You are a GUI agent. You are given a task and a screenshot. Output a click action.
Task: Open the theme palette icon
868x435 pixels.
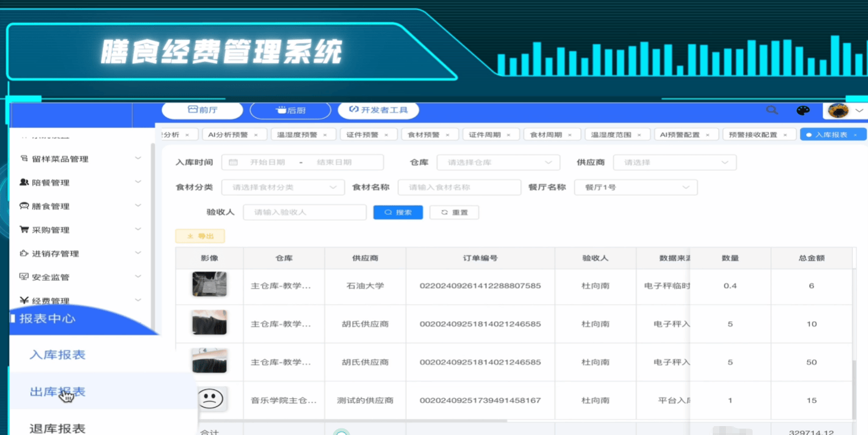[x=803, y=111]
